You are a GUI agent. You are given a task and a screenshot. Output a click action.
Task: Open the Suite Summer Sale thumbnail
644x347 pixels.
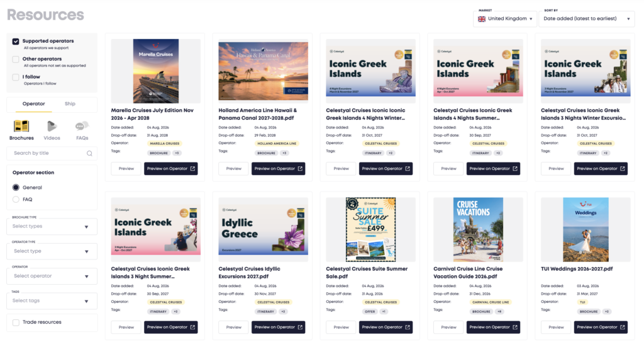371,229
